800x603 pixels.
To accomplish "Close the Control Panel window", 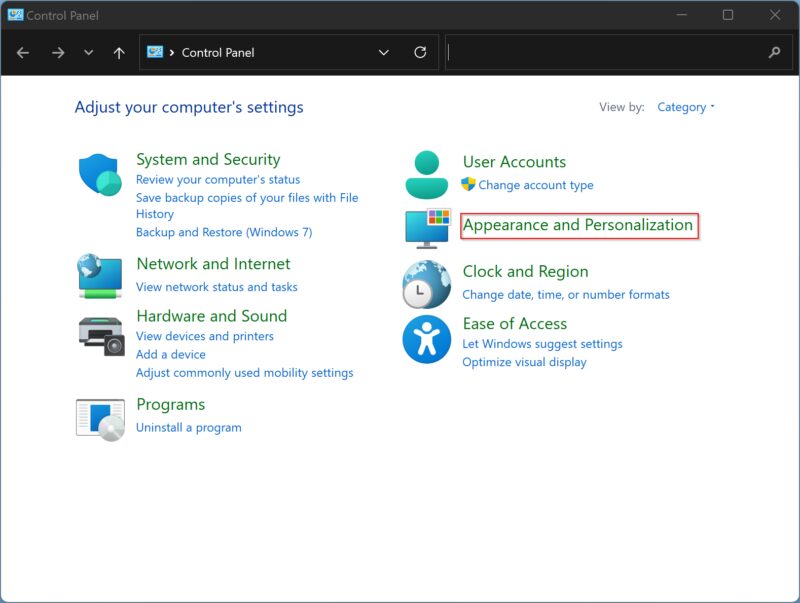I will pyautogui.click(x=775, y=15).
